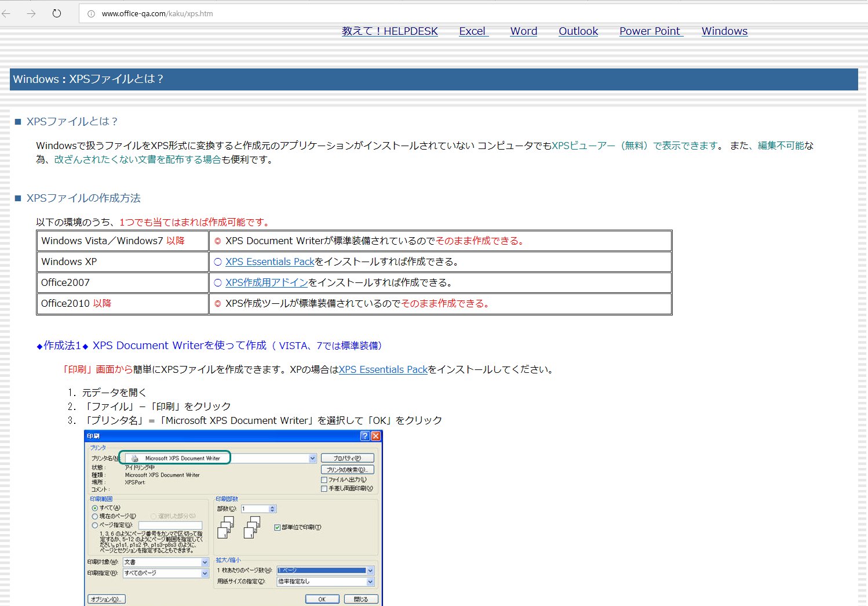The image size is (868, 606).
Task: Open the Word navigation link
Action: click(x=524, y=31)
